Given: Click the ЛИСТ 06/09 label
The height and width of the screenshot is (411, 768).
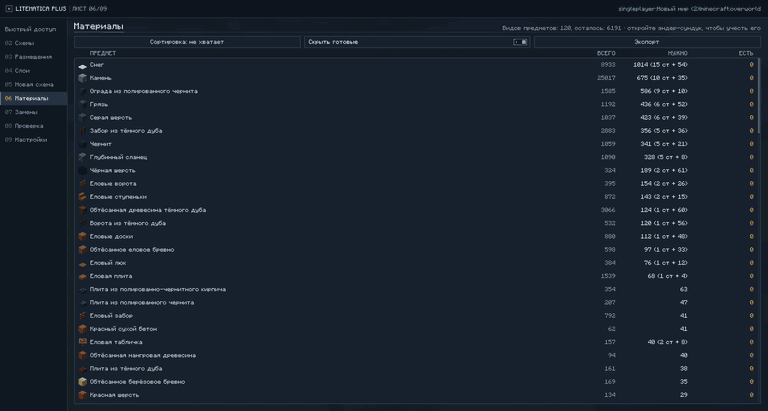Looking at the screenshot, I should click(90, 9).
